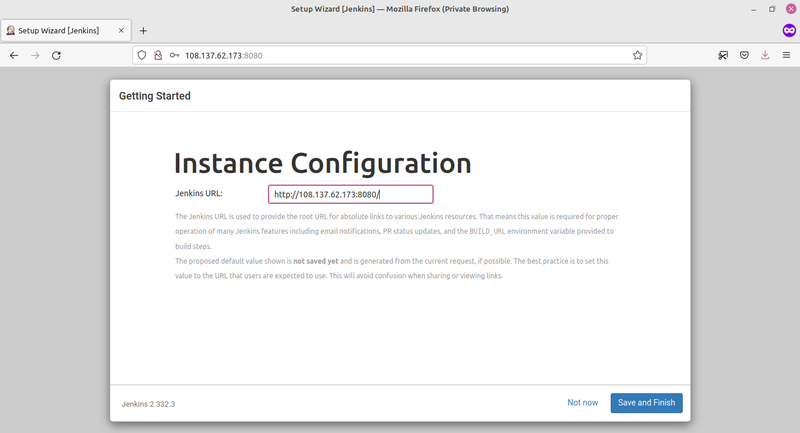Minimize the Firefox window
This screenshot has height=433, width=800.
tap(754, 9)
